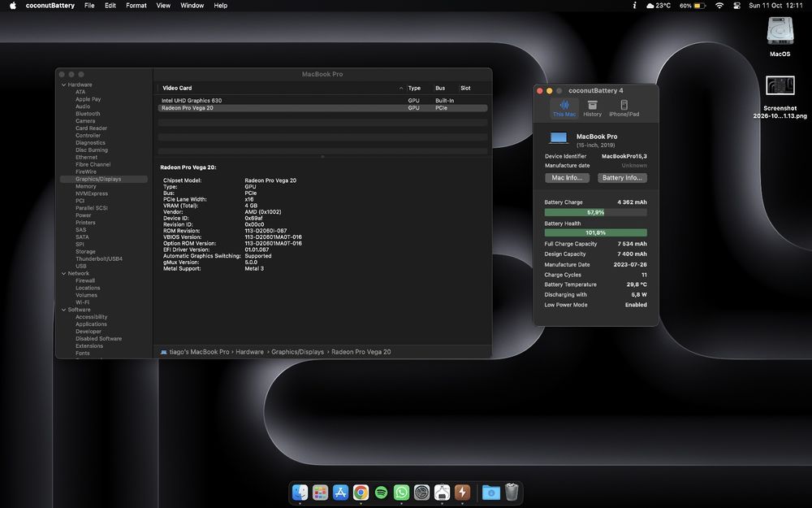Select Bluetooth in the Hardware list
The height and width of the screenshot is (508, 812).
88,114
